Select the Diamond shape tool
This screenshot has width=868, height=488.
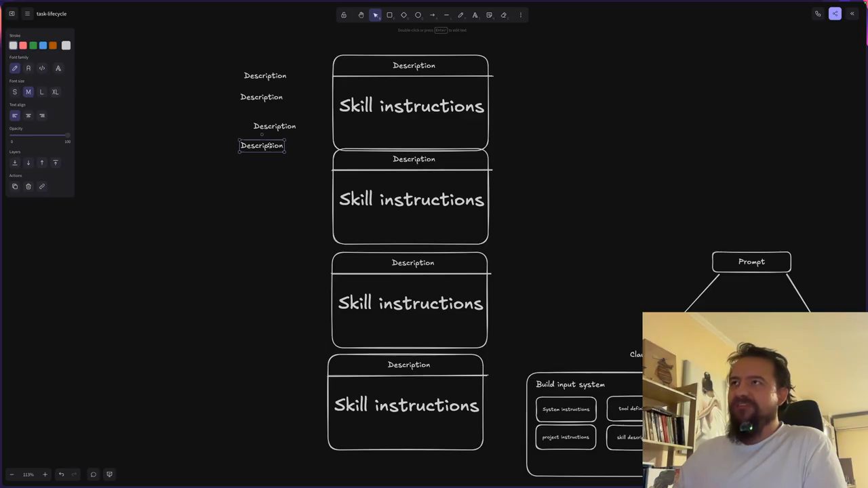click(403, 15)
